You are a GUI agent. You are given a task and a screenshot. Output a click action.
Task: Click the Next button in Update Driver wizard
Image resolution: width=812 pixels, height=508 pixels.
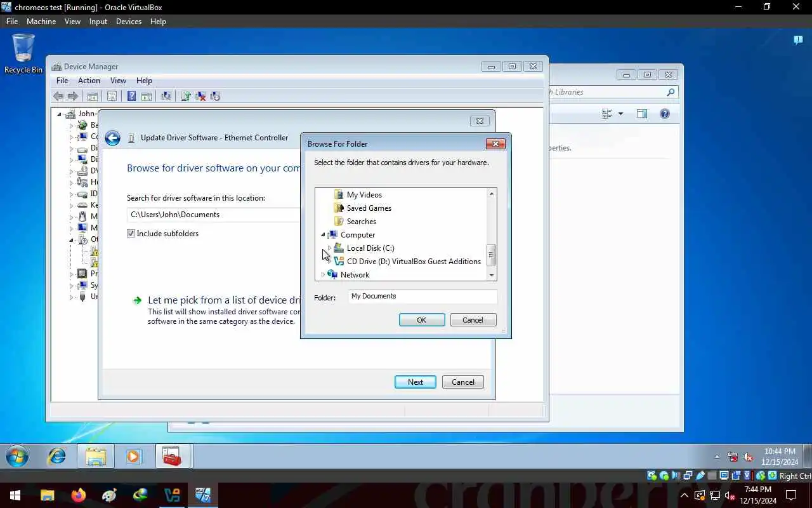click(x=416, y=382)
